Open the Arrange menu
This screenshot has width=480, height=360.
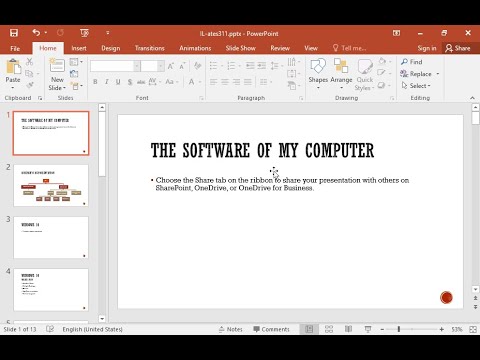pyautogui.click(x=341, y=74)
